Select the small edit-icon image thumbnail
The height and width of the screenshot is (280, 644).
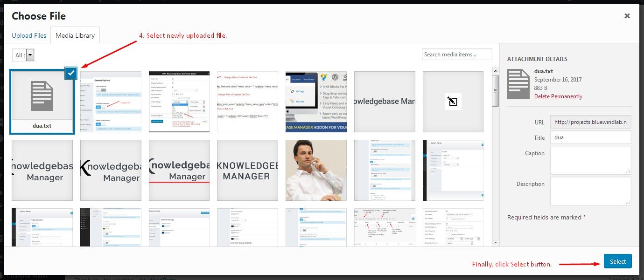[x=453, y=102]
